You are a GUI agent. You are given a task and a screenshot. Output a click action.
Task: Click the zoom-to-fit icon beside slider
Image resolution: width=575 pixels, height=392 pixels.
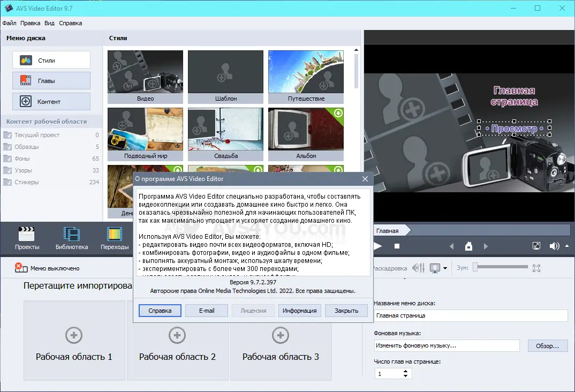(537, 268)
